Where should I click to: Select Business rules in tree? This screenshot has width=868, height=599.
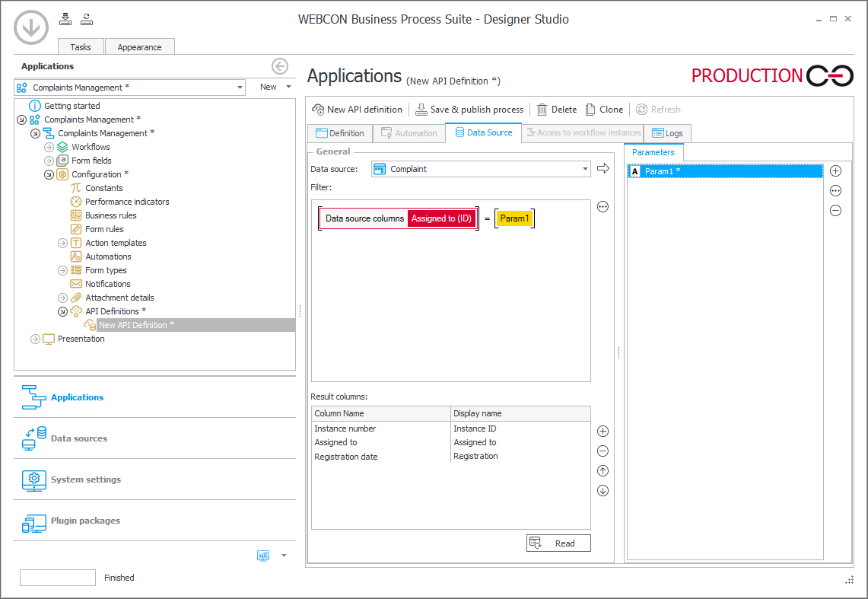pos(111,215)
